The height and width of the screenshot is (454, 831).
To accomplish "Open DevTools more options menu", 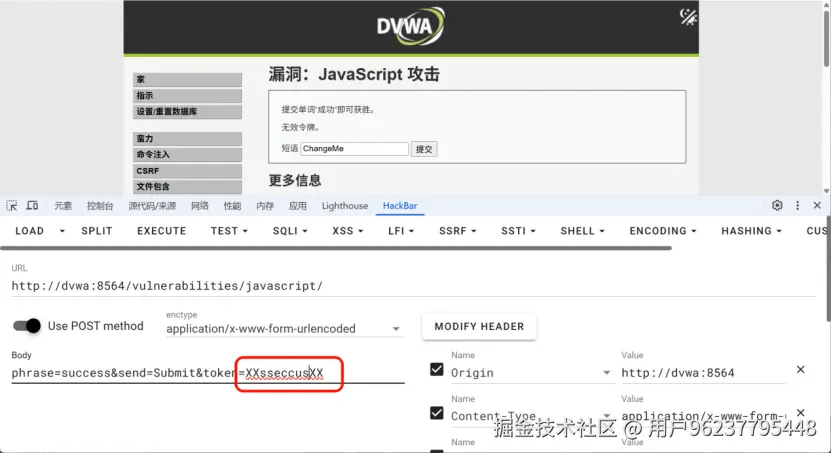I will [797, 206].
